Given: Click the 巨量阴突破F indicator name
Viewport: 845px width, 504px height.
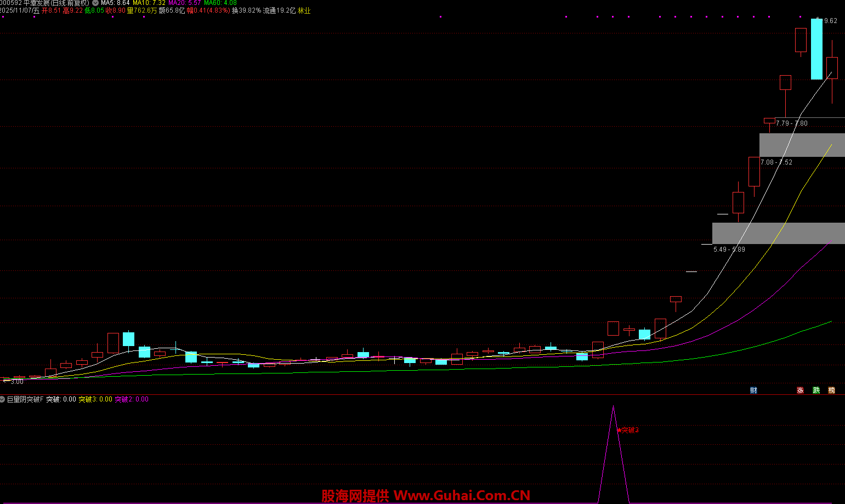Looking at the screenshot, I should pyautogui.click(x=25, y=399).
